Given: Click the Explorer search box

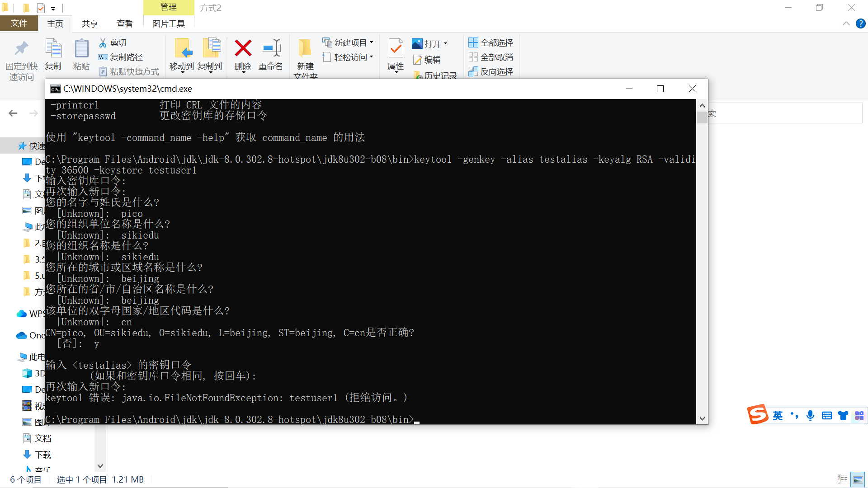Looking at the screenshot, I should (x=785, y=113).
